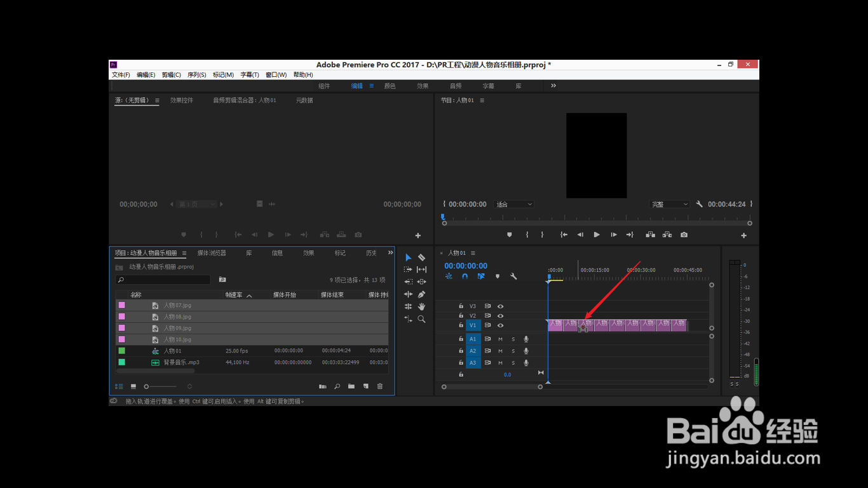The height and width of the screenshot is (488, 868).
Task: Click Play in the Program monitor
Action: [597, 234]
